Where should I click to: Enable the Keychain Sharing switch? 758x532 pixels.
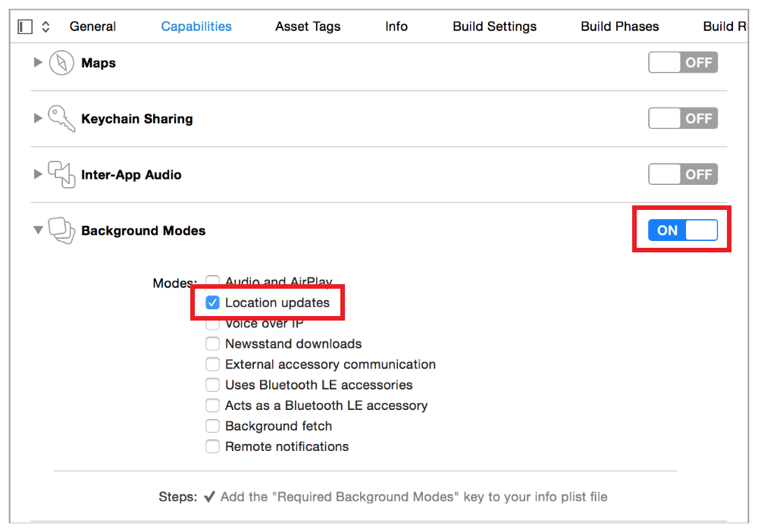(x=682, y=118)
